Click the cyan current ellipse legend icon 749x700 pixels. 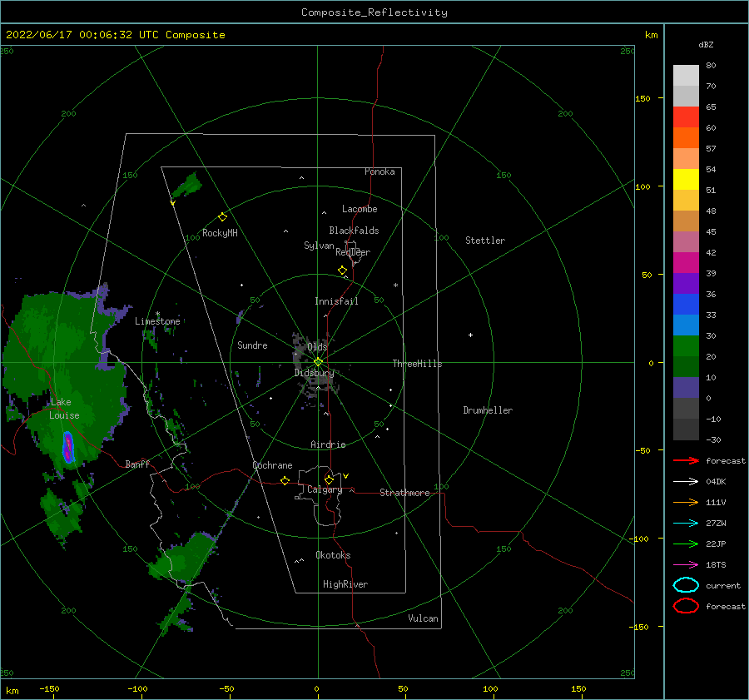pos(686,585)
